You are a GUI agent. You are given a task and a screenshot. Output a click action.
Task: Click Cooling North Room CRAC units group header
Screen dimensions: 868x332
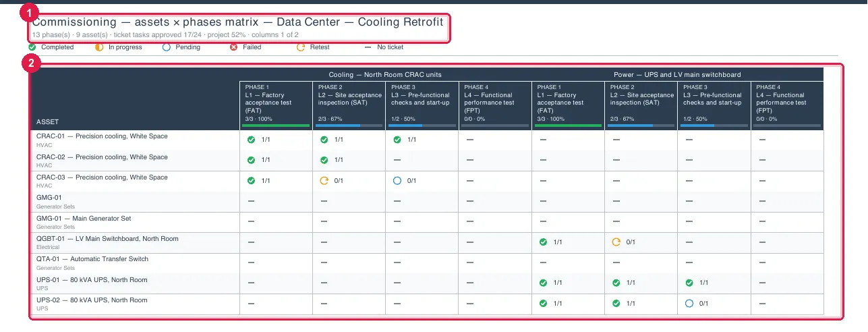(385, 74)
